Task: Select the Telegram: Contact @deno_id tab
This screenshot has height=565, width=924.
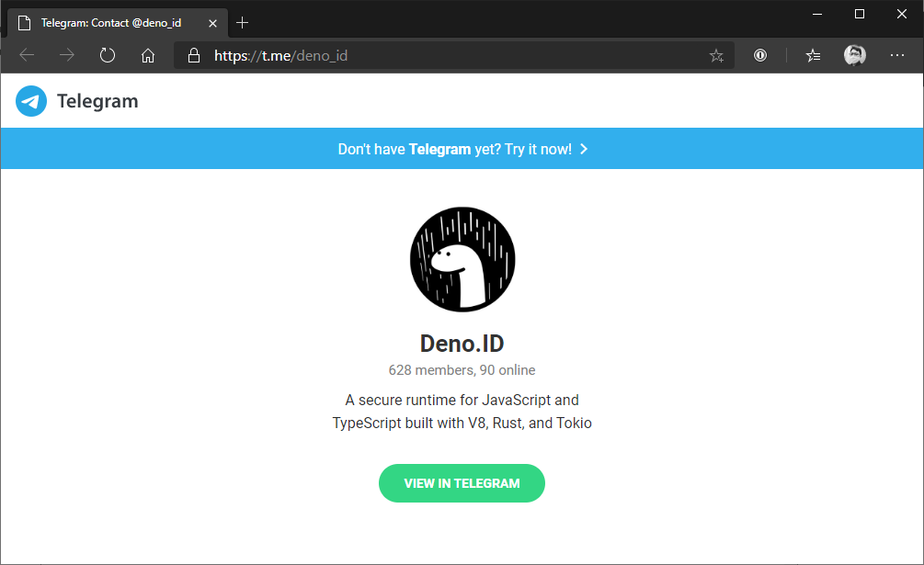Action: [x=118, y=23]
